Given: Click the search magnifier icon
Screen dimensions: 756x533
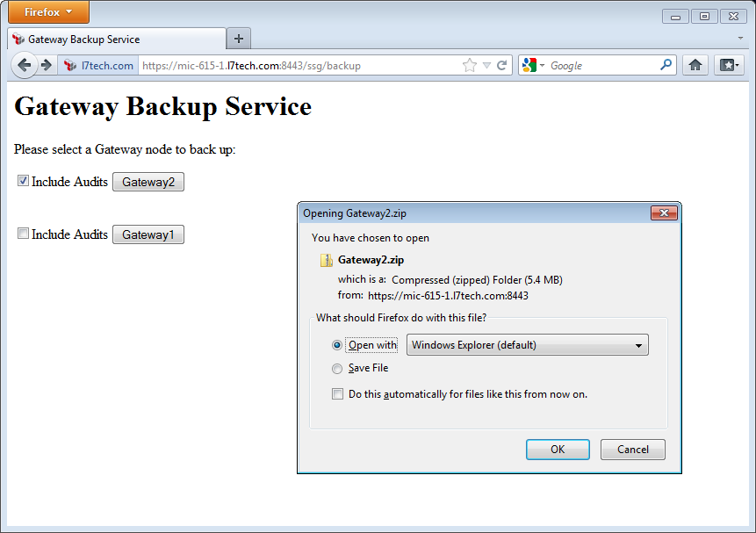Looking at the screenshot, I should point(666,65).
